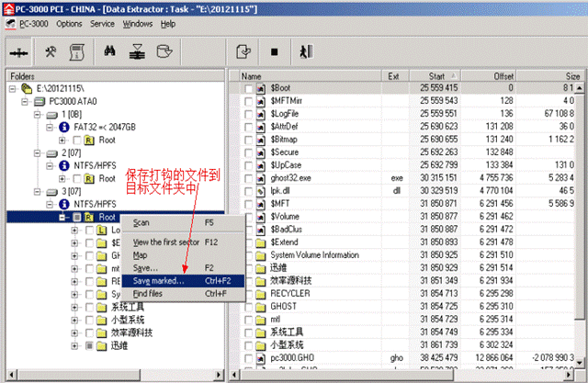This screenshot has width=588, height=383.
Task: Click the E:\20121115\ task folder icon
Action: click(x=27, y=89)
